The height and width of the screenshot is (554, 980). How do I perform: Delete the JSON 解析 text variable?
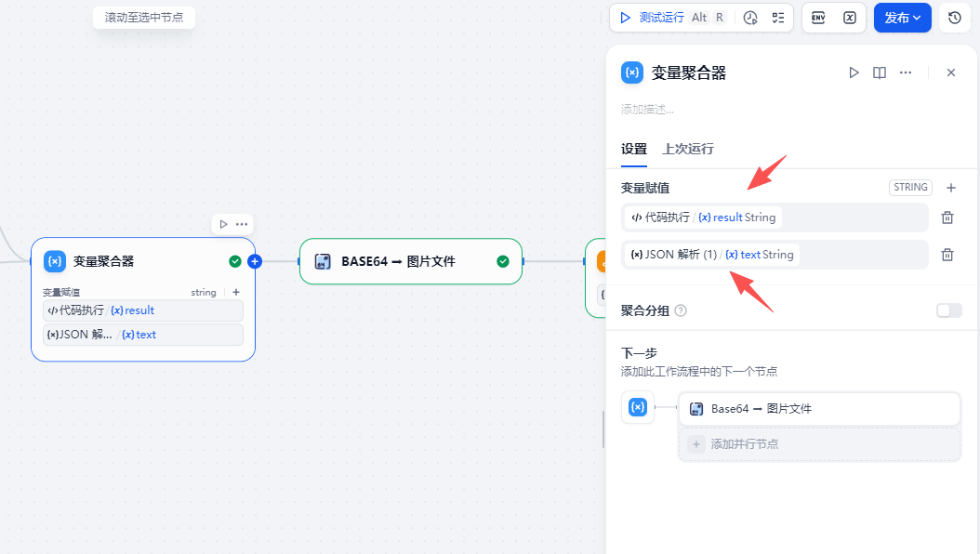click(947, 255)
